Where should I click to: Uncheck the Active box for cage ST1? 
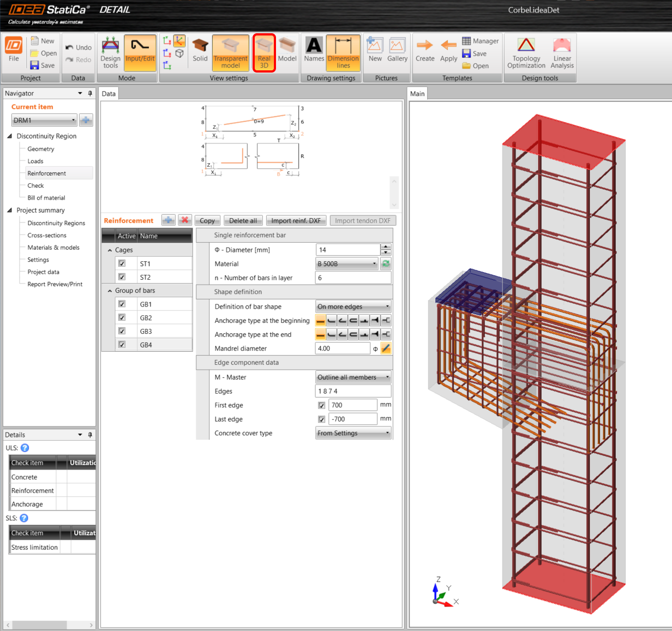[x=121, y=262]
